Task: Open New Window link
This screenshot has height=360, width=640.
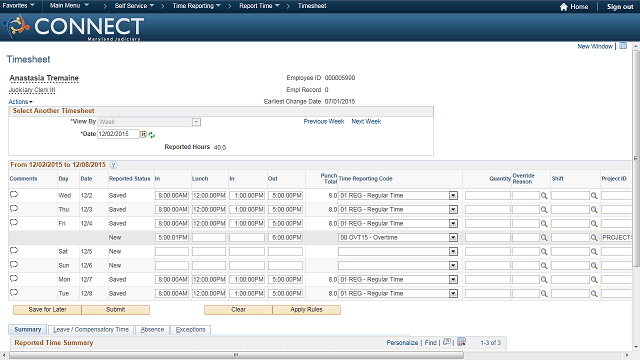Action: pyautogui.click(x=595, y=46)
